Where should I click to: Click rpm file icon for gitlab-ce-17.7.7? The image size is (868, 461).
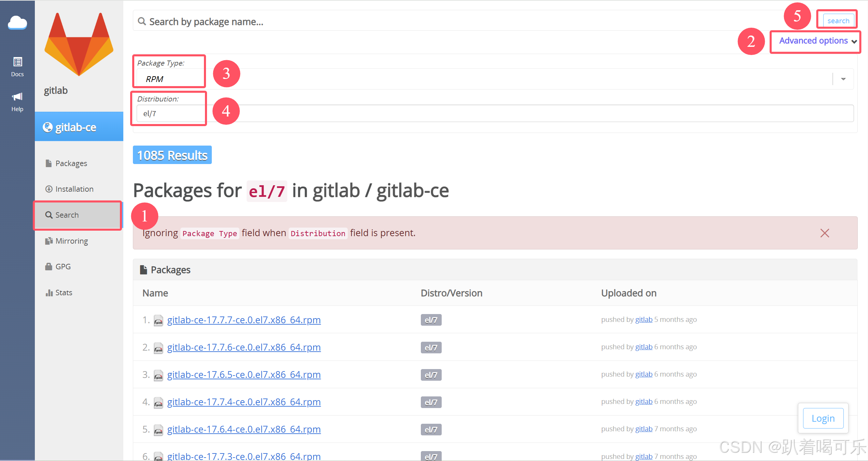pos(158,321)
